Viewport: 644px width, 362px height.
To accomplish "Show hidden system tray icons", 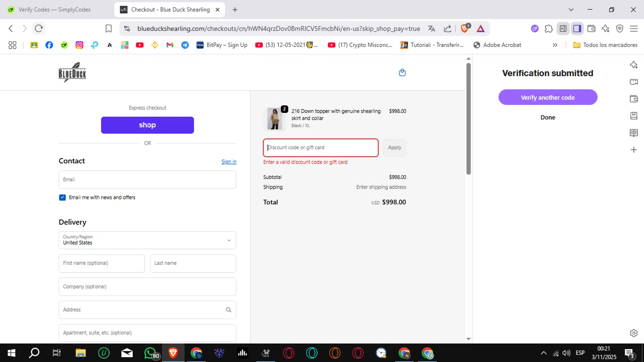I will point(544,353).
